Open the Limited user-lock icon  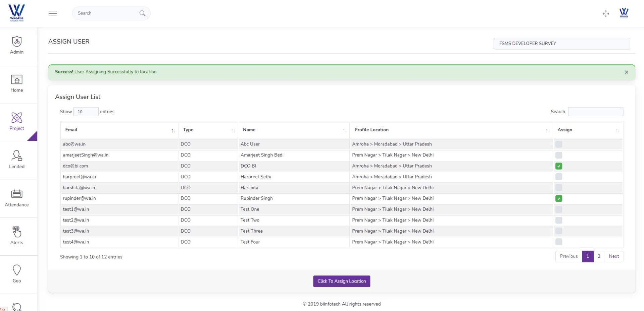point(17,156)
